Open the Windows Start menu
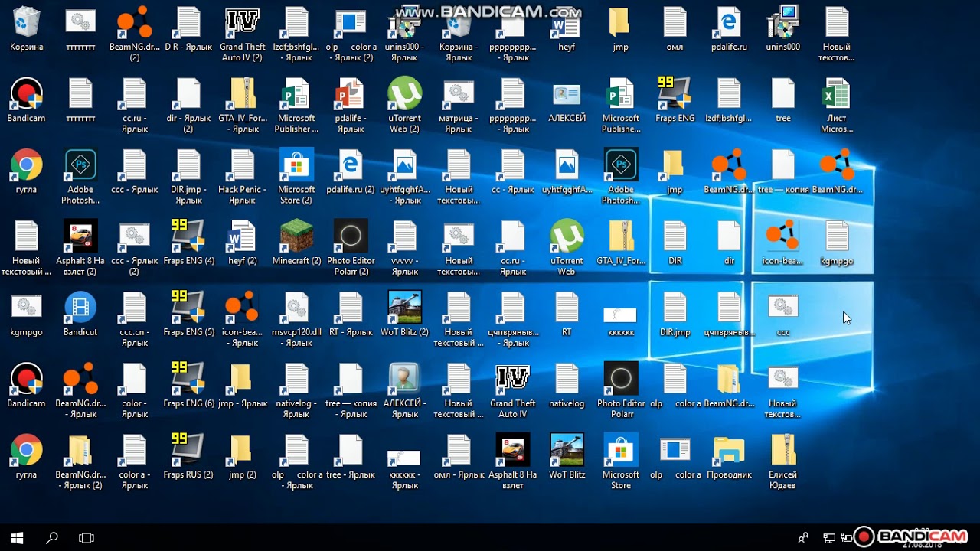 (x=17, y=537)
